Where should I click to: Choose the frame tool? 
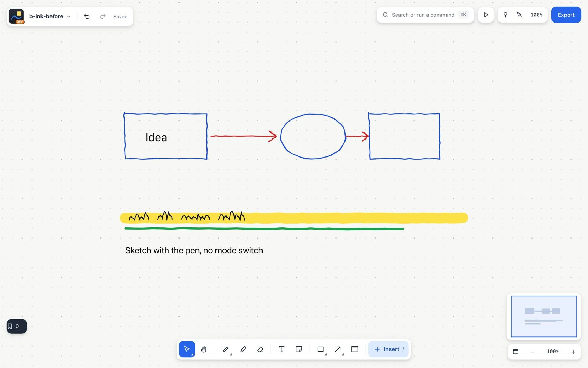[355, 349]
